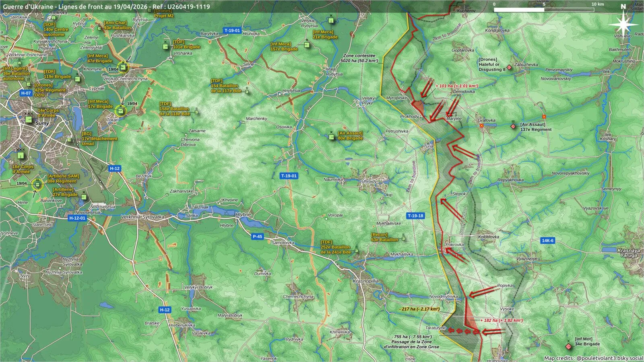Image resolution: width=644 pixels, height=362 pixels.
Task: Click the Myropilske village label
Action: coord(396,98)
